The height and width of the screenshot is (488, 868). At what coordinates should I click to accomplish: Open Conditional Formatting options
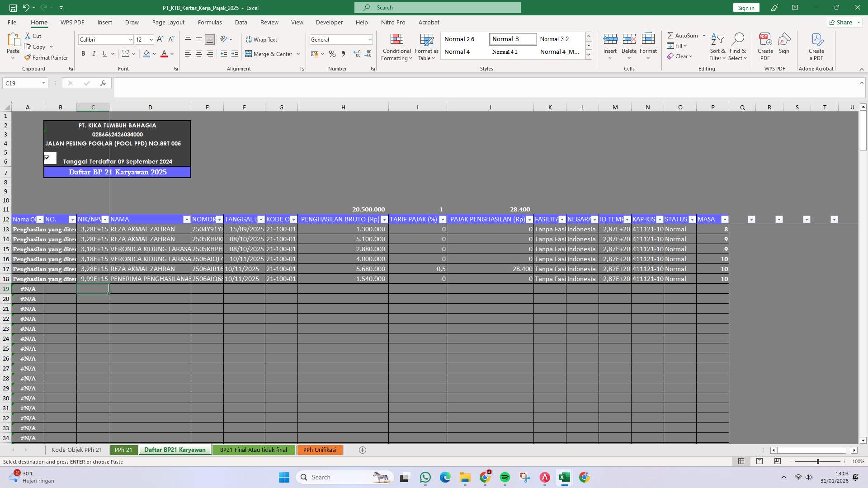(396, 47)
